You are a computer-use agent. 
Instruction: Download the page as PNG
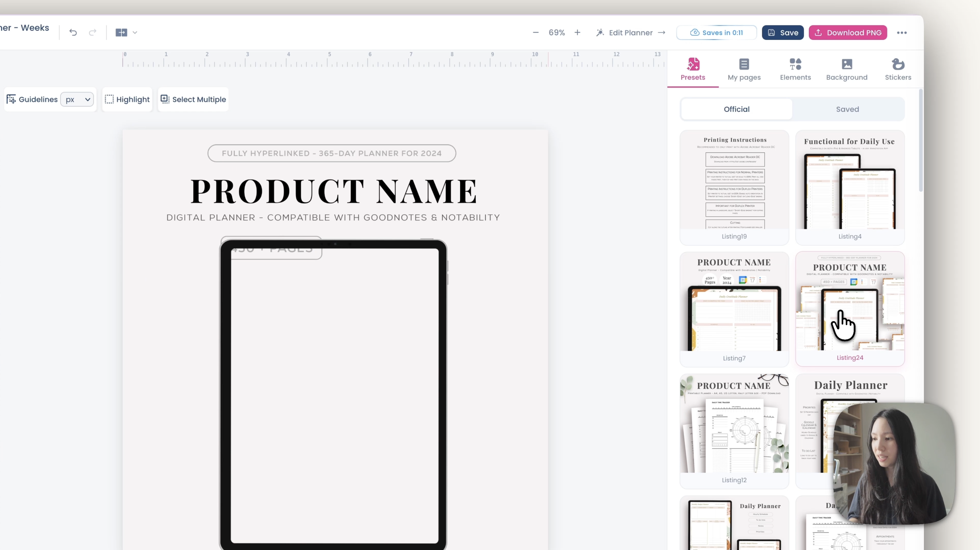848,33
